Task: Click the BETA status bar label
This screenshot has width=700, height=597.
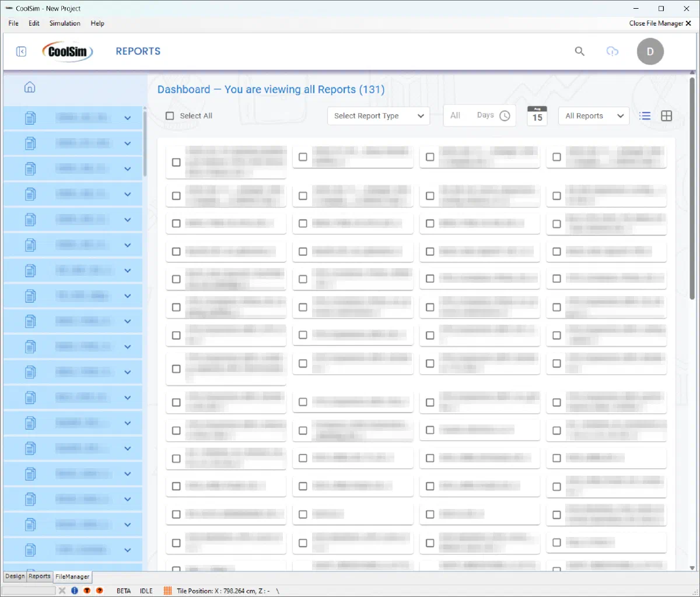Action: click(x=124, y=591)
